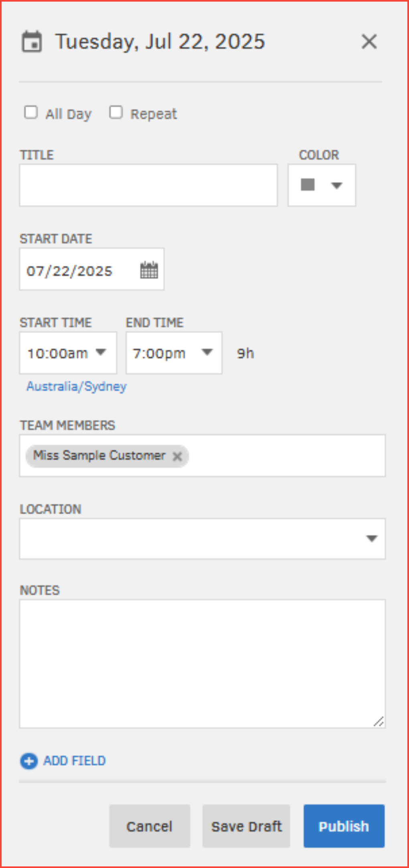Click the calendar icon beside the header date
This screenshot has height=868, width=409.
tap(31, 41)
